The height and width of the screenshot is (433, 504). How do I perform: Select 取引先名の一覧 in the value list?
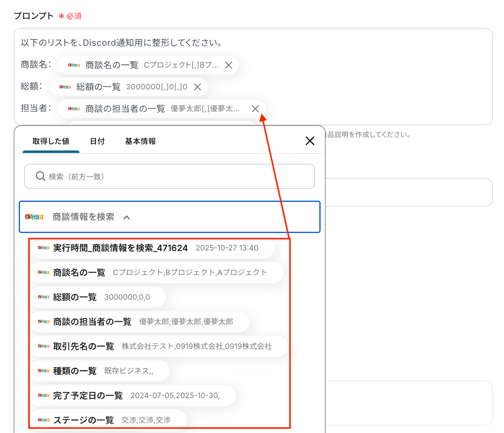pos(159,346)
